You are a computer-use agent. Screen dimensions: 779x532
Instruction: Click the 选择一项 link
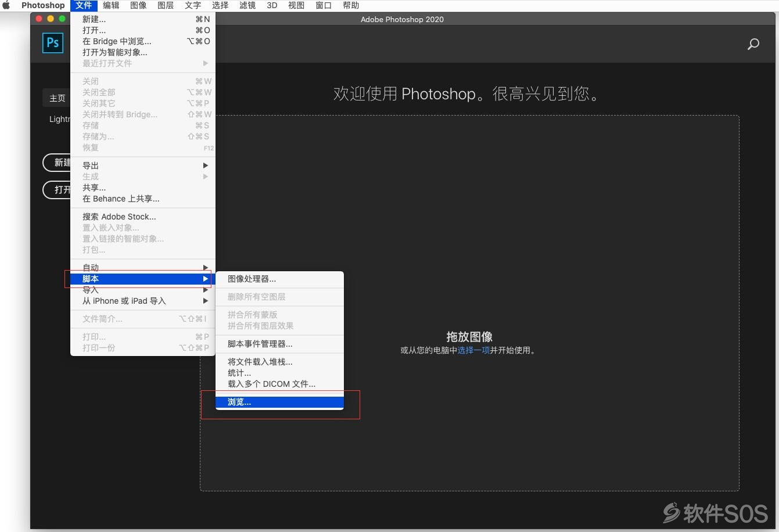click(x=473, y=350)
